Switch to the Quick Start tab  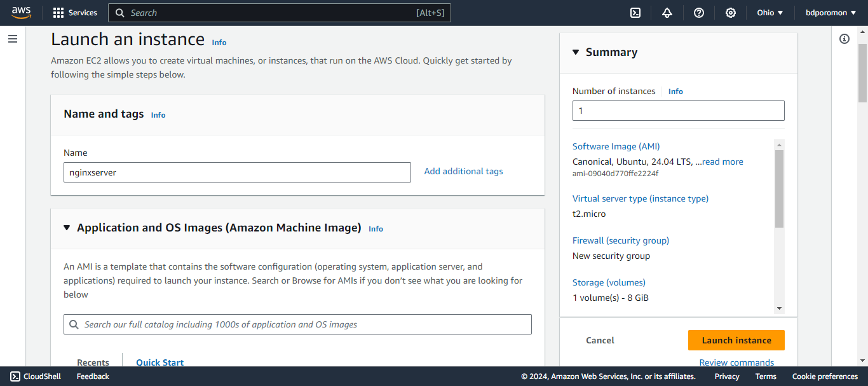click(159, 362)
